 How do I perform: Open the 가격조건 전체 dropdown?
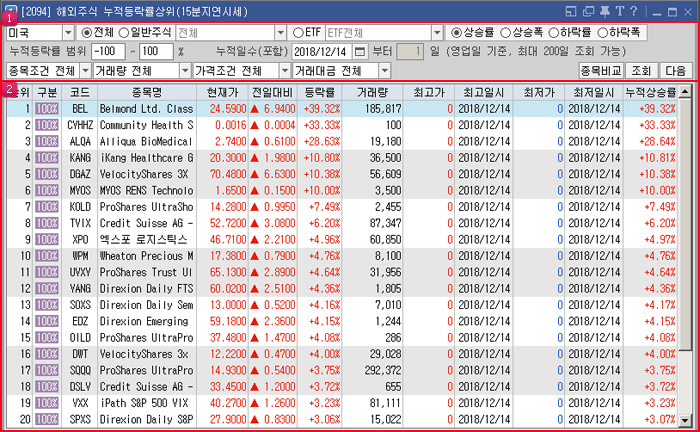click(x=285, y=71)
